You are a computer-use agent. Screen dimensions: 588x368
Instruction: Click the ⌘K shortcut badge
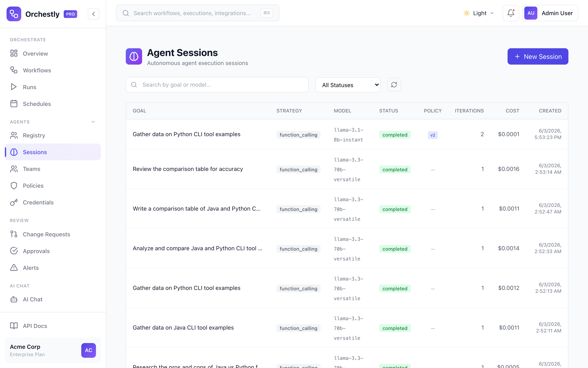[267, 13]
